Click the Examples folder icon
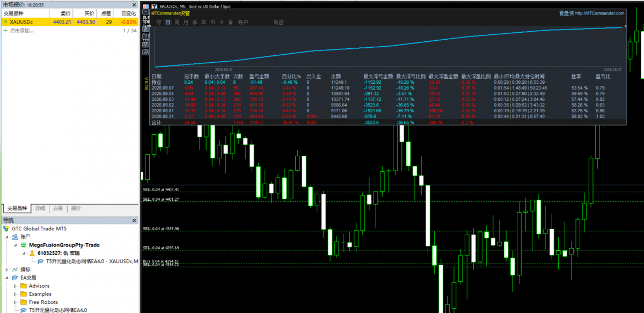Viewport: 644px width, 313px height. click(24, 294)
